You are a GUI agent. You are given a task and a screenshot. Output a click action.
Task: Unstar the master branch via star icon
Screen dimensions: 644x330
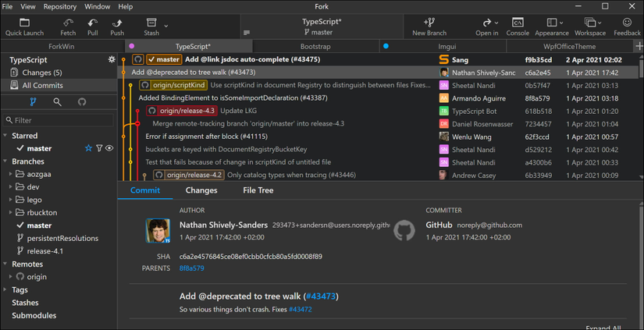[88, 148]
